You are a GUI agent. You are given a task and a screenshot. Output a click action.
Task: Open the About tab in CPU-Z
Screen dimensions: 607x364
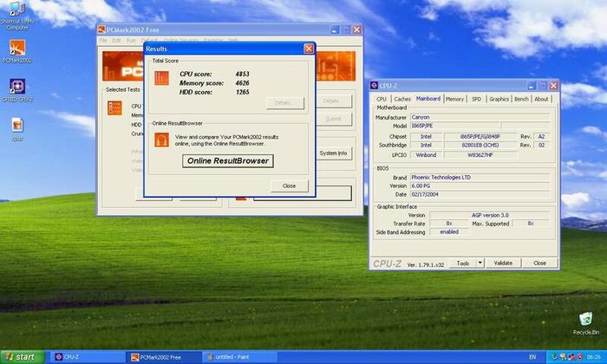point(541,99)
